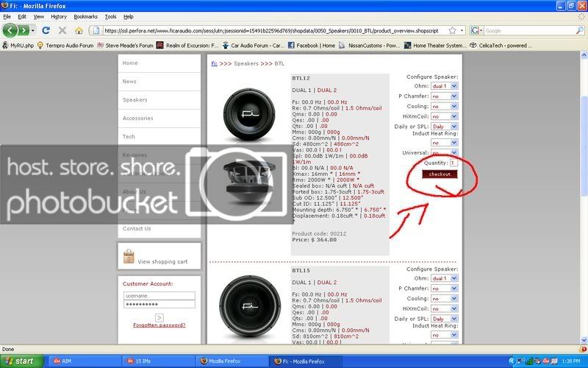Open the Tech sidebar link
The width and height of the screenshot is (588, 368).
point(129,137)
